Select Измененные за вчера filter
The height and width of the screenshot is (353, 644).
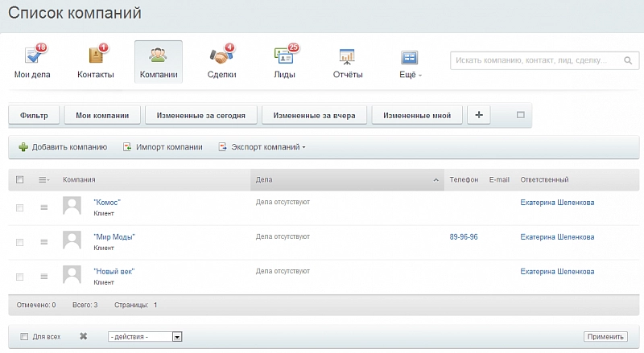tap(314, 115)
